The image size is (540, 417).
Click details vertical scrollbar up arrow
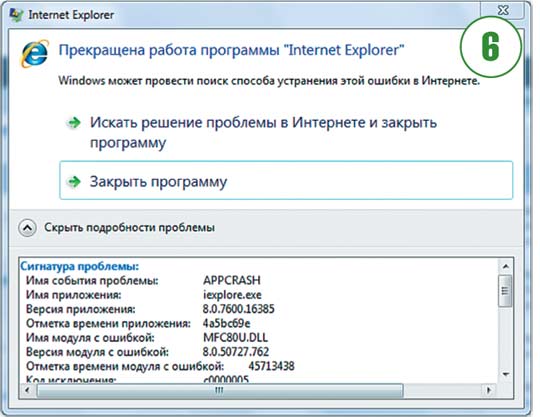[506, 266]
